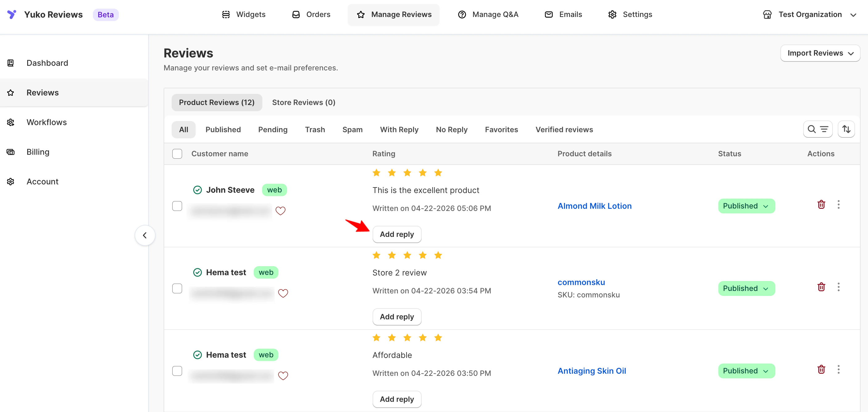The image size is (868, 412).
Task: Click the web badge next to John Steeve
Action: tap(274, 190)
